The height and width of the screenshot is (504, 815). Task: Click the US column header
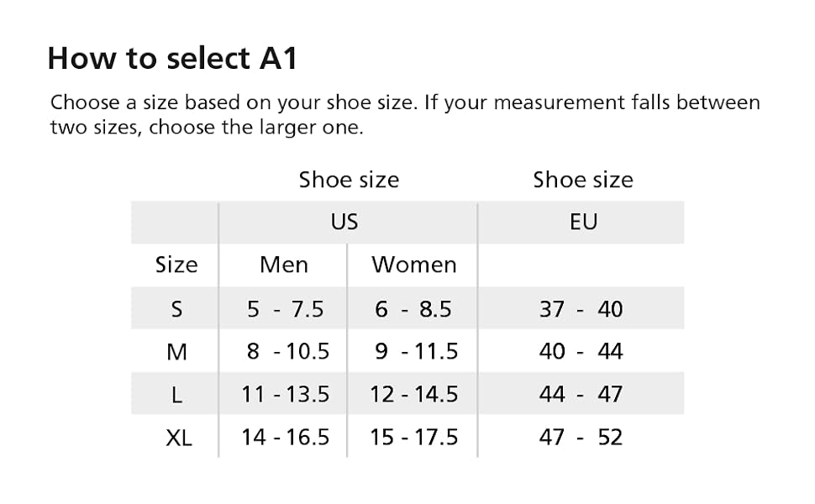[344, 222]
